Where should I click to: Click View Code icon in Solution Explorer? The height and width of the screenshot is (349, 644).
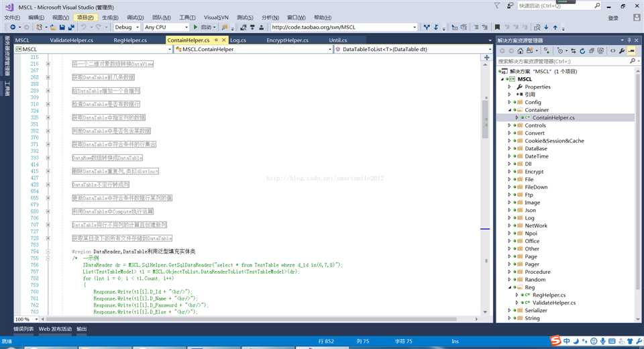coord(612,51)
